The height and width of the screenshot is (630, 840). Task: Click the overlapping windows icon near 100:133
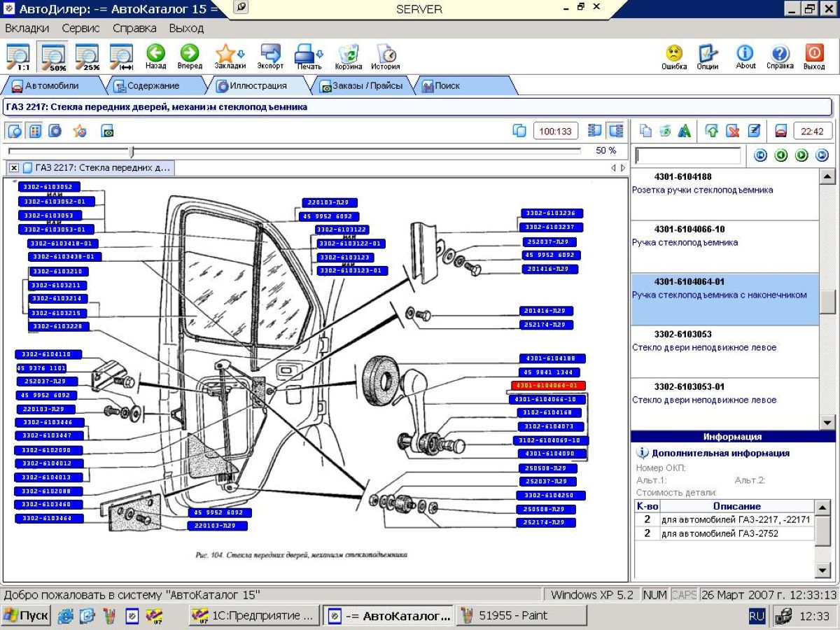coord(519,131)
